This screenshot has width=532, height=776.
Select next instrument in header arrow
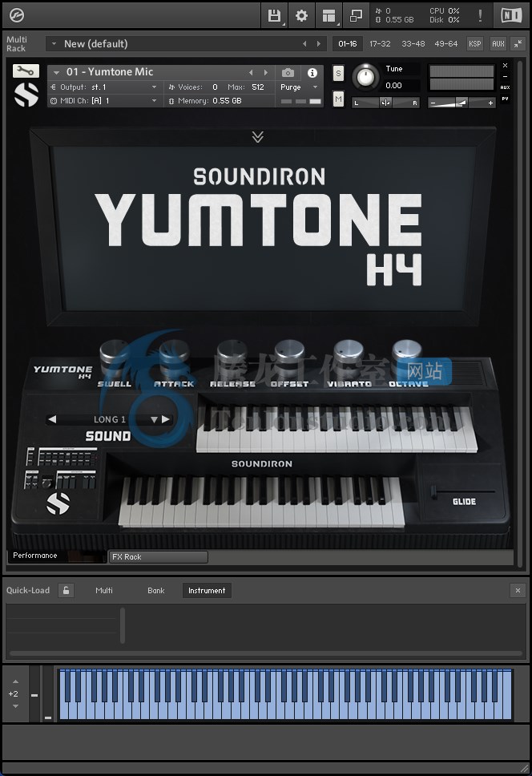[266, 72]
